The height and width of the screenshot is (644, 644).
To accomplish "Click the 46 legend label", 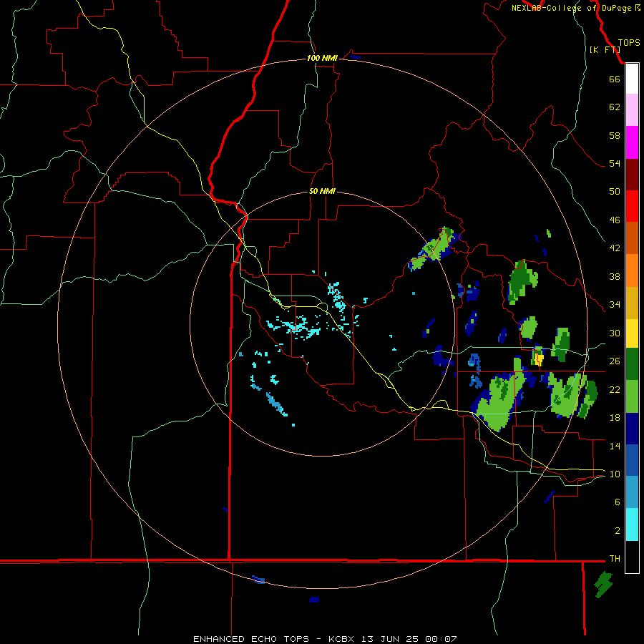I will [615, 220].
